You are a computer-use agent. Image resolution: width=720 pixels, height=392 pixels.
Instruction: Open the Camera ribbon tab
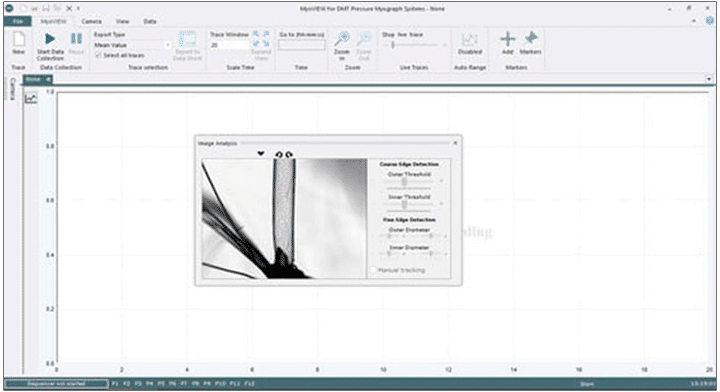coord(91,21)
